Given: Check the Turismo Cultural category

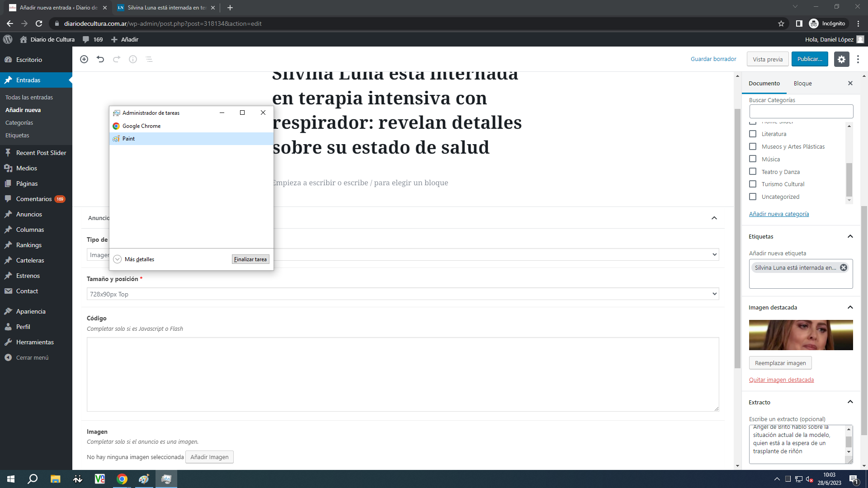Looking at the screenshot, I should coord(753,184).
